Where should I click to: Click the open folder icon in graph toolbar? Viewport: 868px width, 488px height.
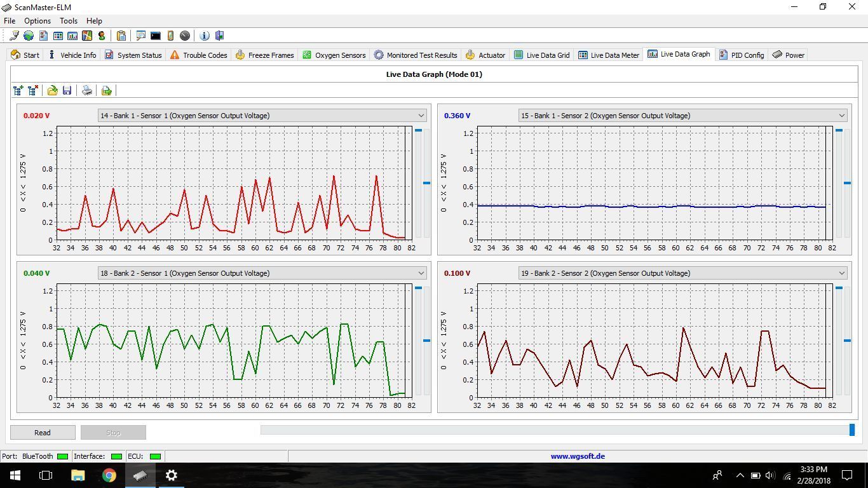(52, 91)
